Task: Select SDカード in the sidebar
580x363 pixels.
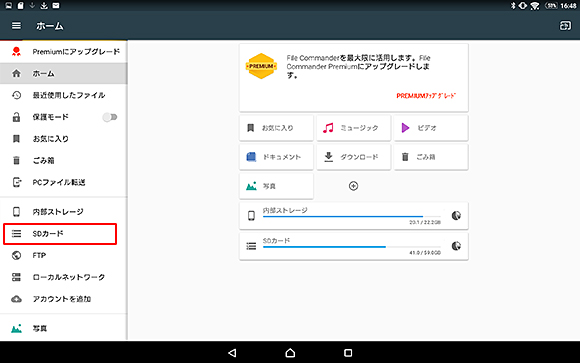Action: click(x=60, y=233)
